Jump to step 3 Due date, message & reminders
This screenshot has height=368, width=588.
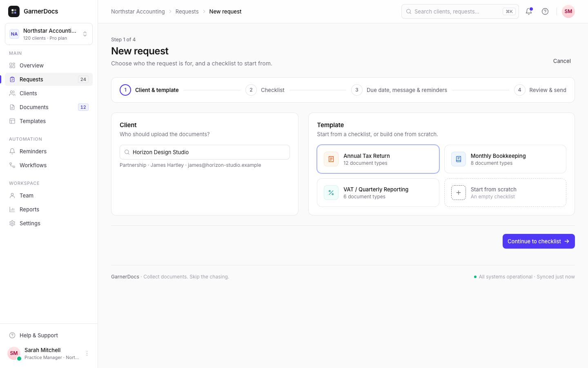tap(399, 90)
